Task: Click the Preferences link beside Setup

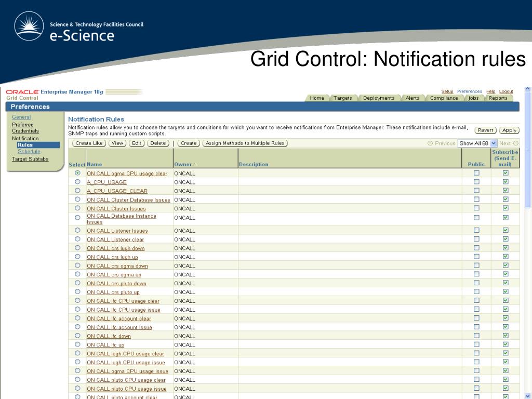Action: (470, 91)
